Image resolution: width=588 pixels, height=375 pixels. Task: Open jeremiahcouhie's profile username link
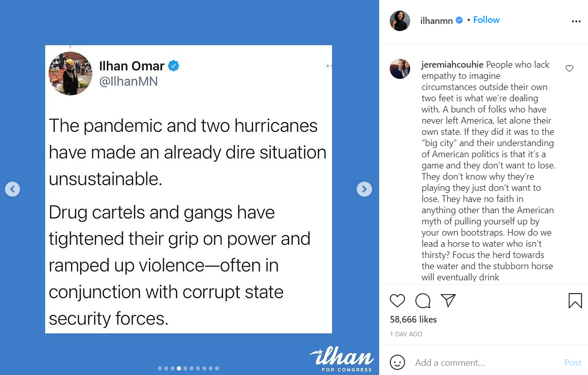coord(452,65)
